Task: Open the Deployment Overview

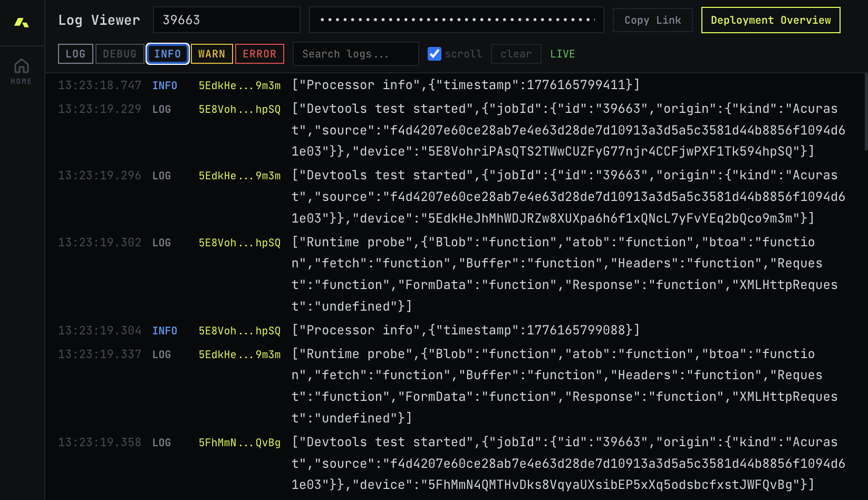Action: 770,20
